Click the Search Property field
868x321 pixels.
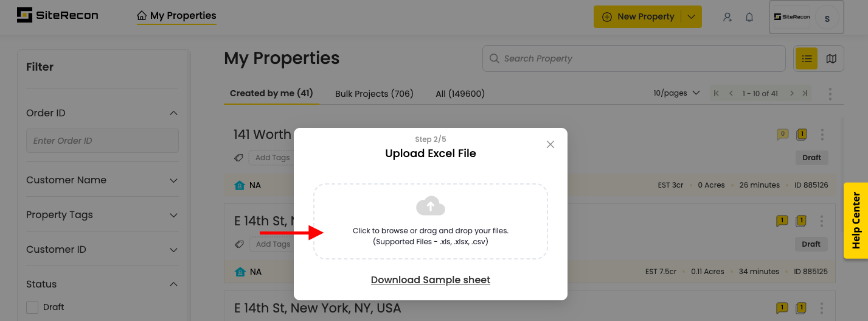(634, 58)
